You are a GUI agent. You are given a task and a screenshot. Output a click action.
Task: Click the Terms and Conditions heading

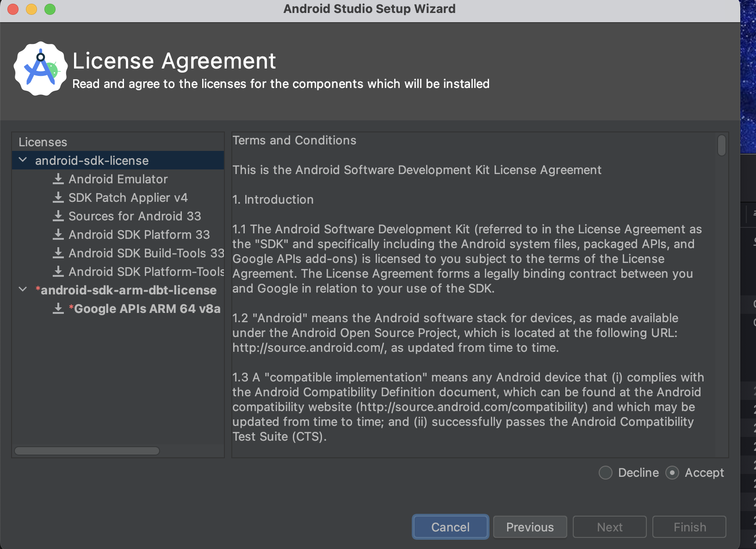click(294, 140)
